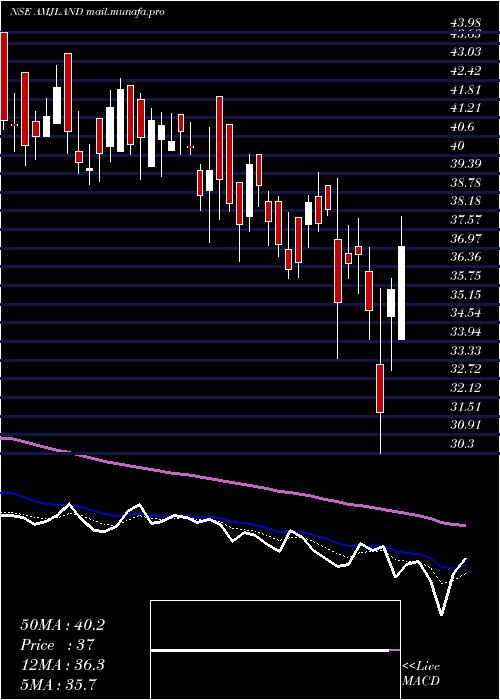Click the 35.75 price axis label
Image resolution: width=500 pixels, height=700 pixels.
(x=466, y=276)
